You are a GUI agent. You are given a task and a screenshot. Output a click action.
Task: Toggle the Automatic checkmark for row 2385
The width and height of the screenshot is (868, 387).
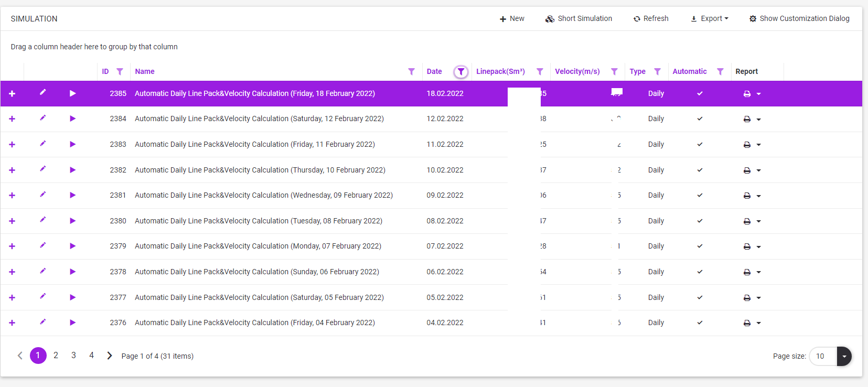click(700, 93)
